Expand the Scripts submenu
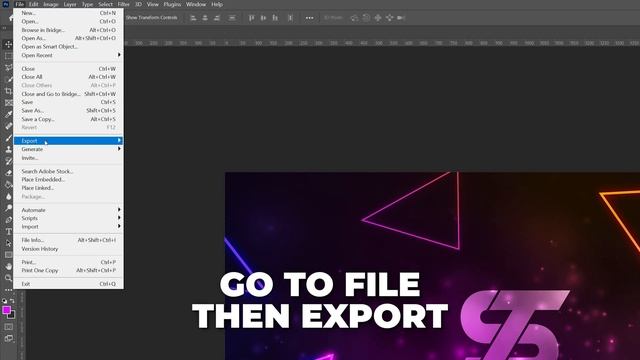Image resolution: width=640 pixels, height=360 pixels. coord(69,218)
